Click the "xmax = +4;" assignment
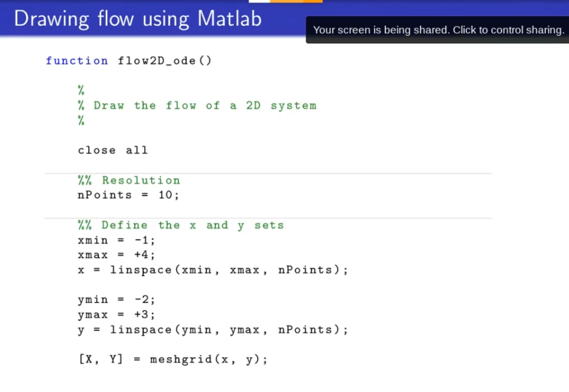The width and height of the screenshot is (569, 392). [x=116, y=255]
